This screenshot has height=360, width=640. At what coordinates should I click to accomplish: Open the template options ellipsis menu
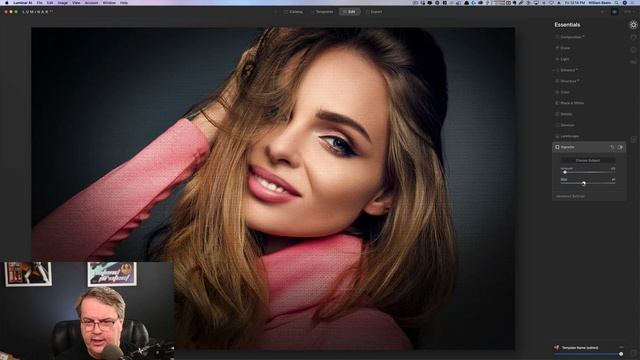pyautogui.click(x=621, y=347)
